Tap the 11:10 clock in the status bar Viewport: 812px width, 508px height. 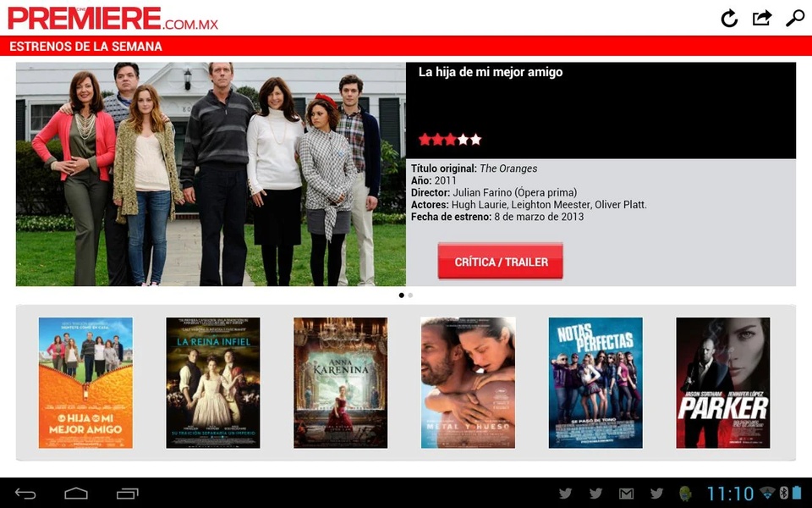click(730, 494)
